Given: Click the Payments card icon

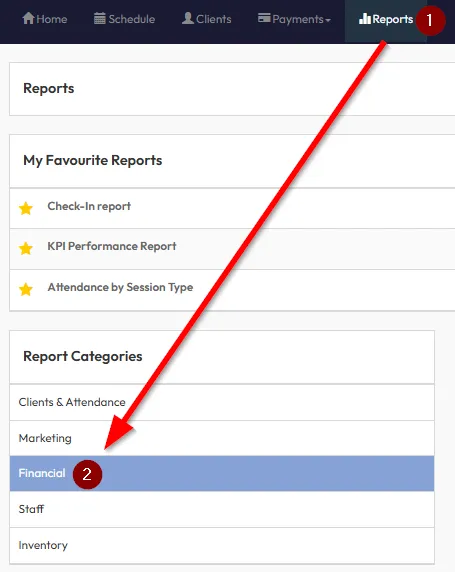Looking at the screenshot, I should pos(264,18).
